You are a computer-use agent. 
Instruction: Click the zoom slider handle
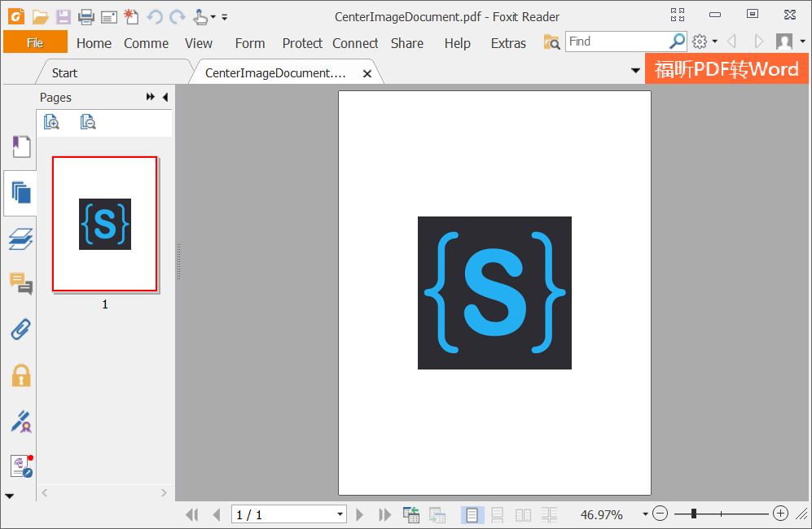tap(693, 514)
